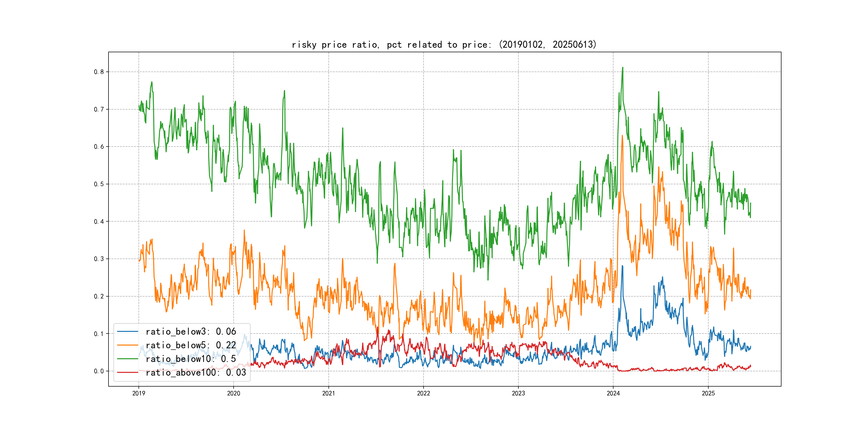Click the 2022 x-axis tick label
The image size is (868, 434).
[424, 393]
